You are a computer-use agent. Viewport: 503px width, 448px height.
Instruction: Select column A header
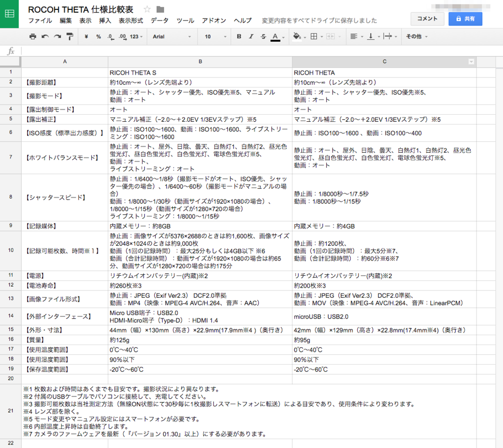(x=65, y=61)
